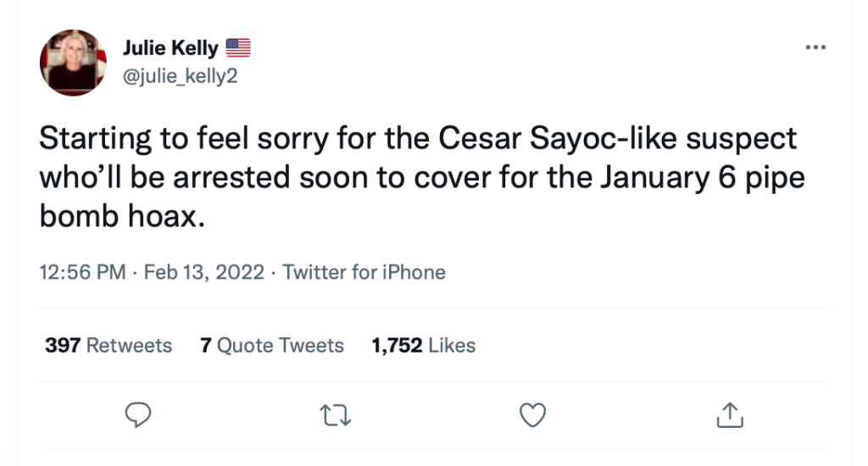
Task: Open the @julie_kelly2 handle link
Action: tap(181, 75)
